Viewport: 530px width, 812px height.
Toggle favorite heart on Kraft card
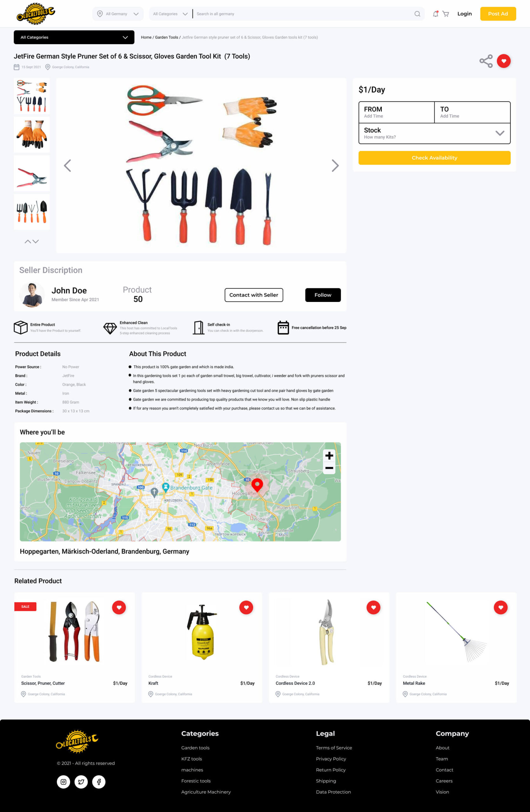(246, 607)
